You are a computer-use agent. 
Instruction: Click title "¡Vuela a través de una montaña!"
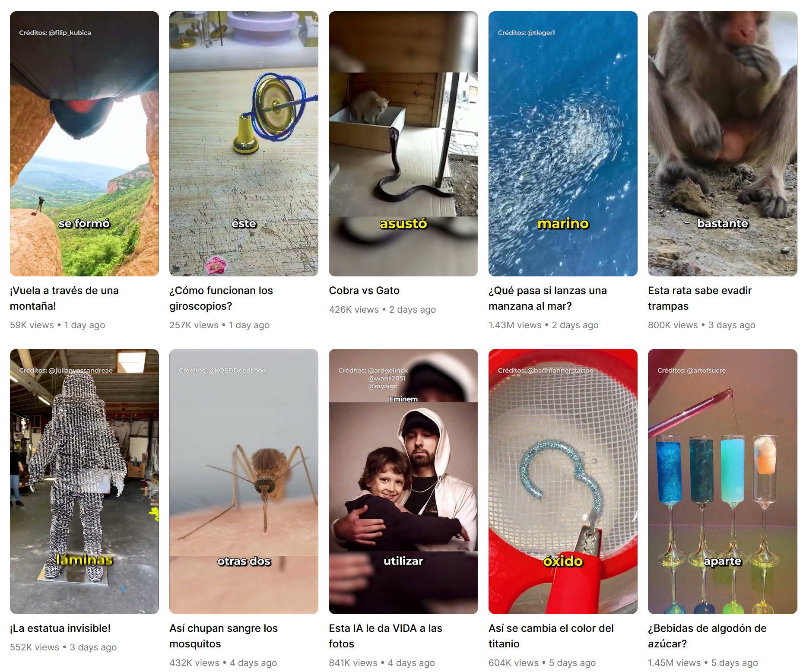(x=64, y=298)
